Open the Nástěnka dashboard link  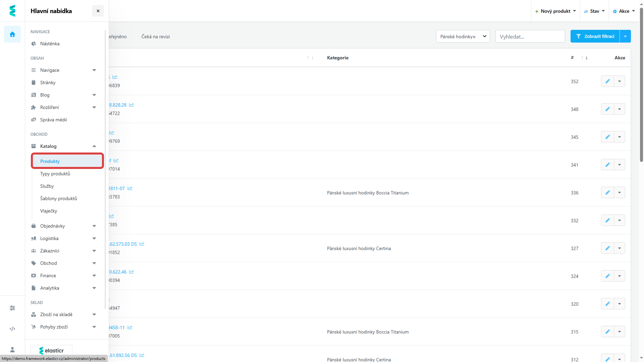click(50, 44)
